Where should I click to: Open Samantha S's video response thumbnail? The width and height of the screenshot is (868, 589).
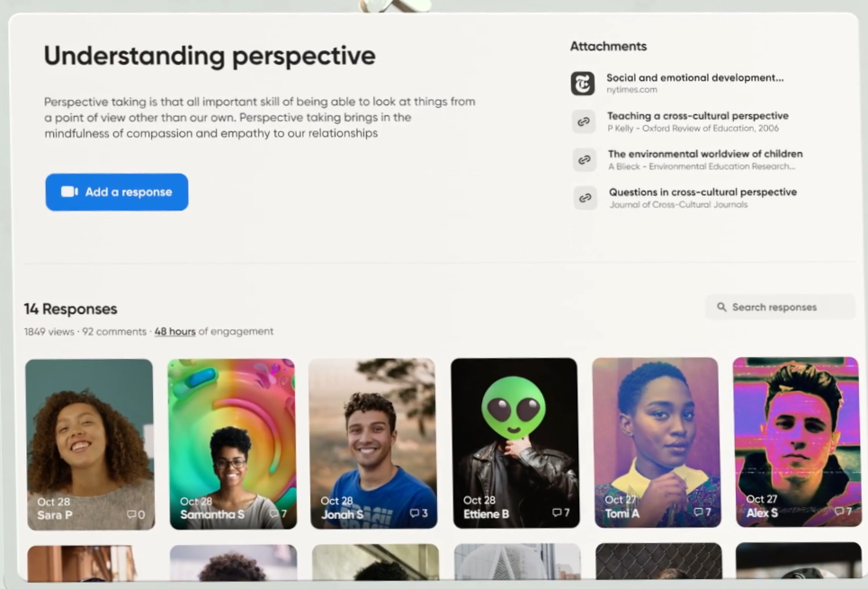(x=232, y=444)
